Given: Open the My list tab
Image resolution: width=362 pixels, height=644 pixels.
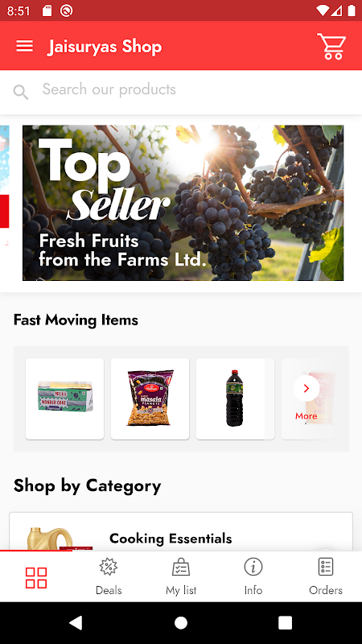Looking at the screenshot, I should (181, 576).
